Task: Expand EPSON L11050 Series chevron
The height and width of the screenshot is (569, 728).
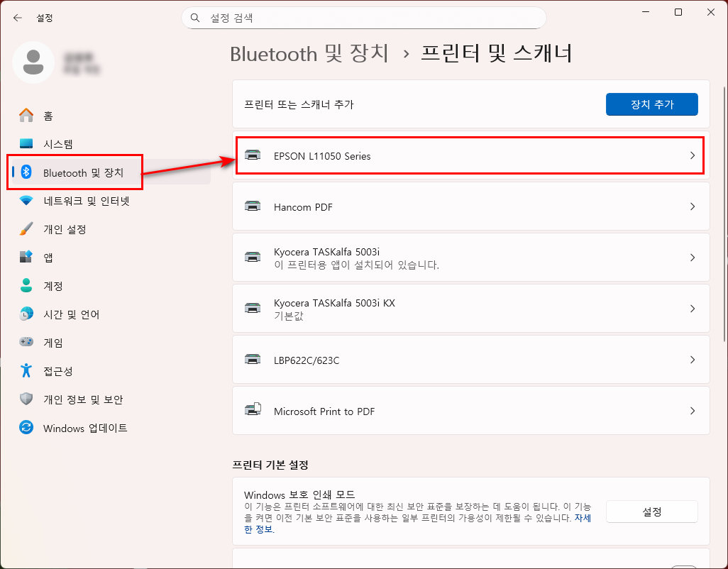Action: coord(693,155)
